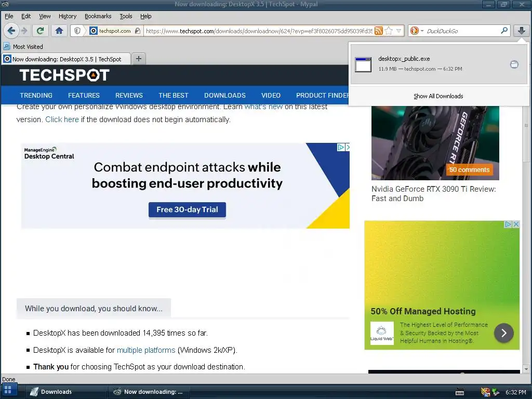The width and height of the screenshot is (532, 399).
Task: Click the TechSpot logo
Action: pos(64,75)
